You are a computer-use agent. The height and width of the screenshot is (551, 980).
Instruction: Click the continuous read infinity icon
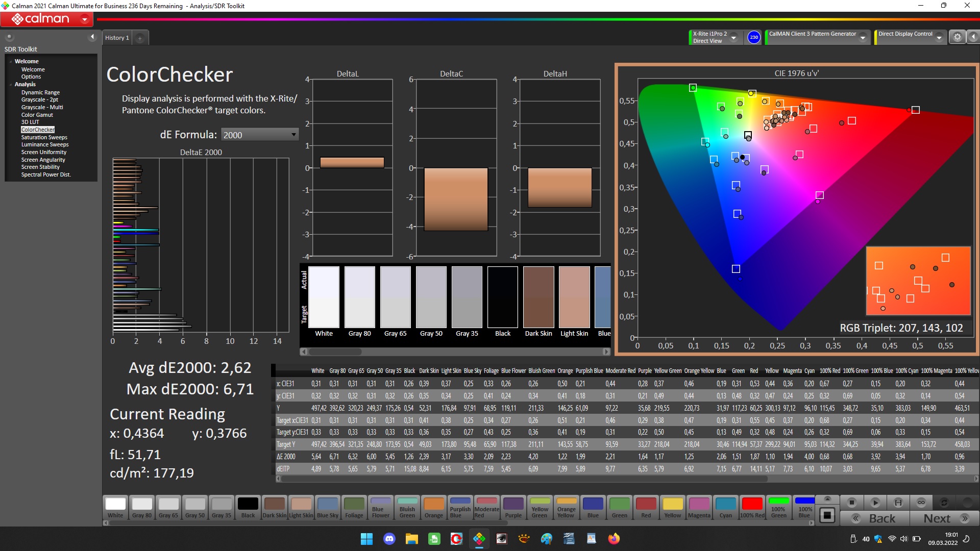(921, 503)
